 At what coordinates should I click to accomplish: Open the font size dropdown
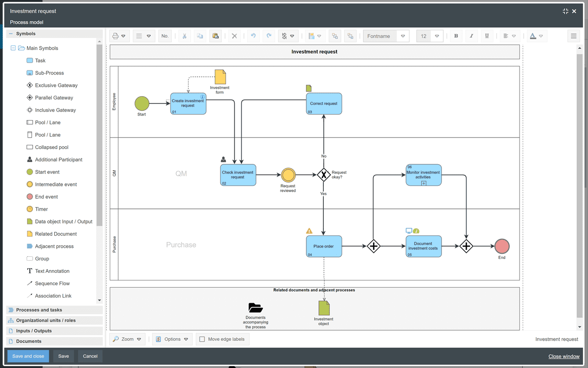436,35
